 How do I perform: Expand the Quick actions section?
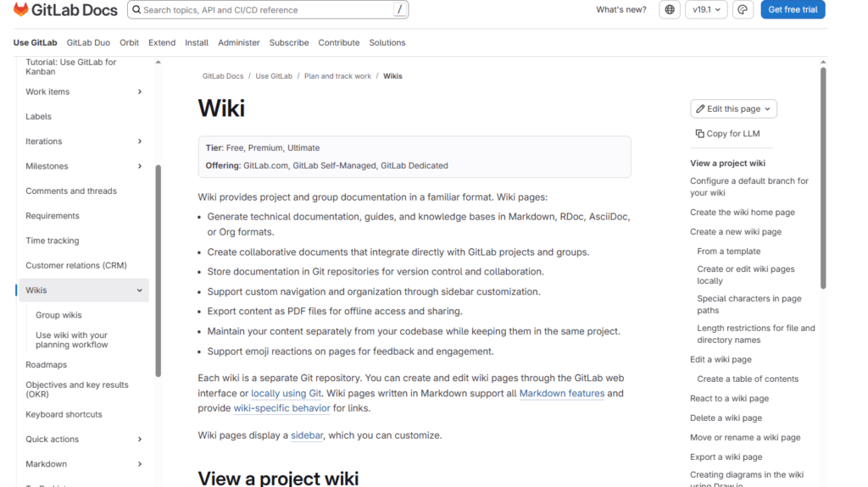click(x=140, y=440)
